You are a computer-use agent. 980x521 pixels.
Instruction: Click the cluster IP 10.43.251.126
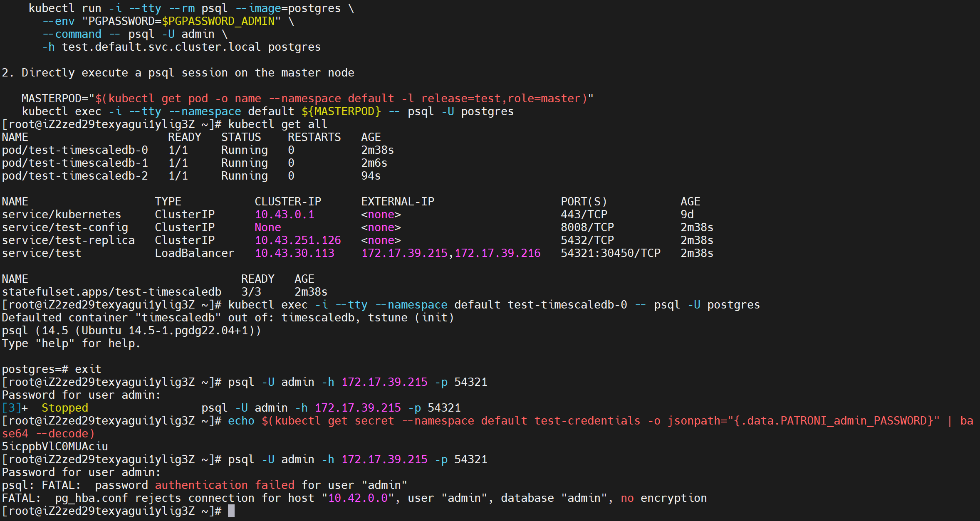click(297, 240)
